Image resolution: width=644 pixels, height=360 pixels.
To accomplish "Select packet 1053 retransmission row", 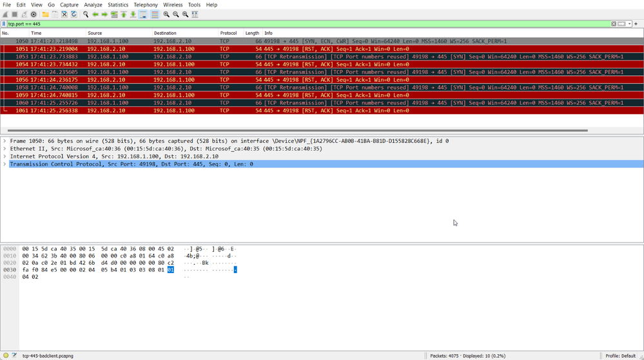I will coord(322,57).
